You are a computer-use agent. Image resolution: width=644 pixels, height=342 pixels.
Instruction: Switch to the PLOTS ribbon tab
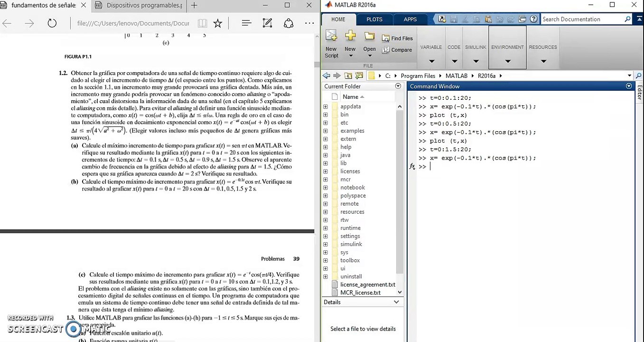pos(374,19)
